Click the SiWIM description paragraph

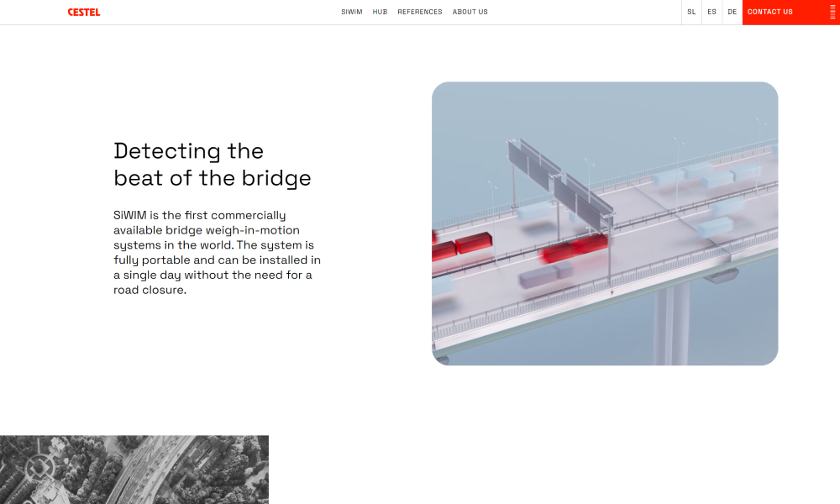(217, 252)
